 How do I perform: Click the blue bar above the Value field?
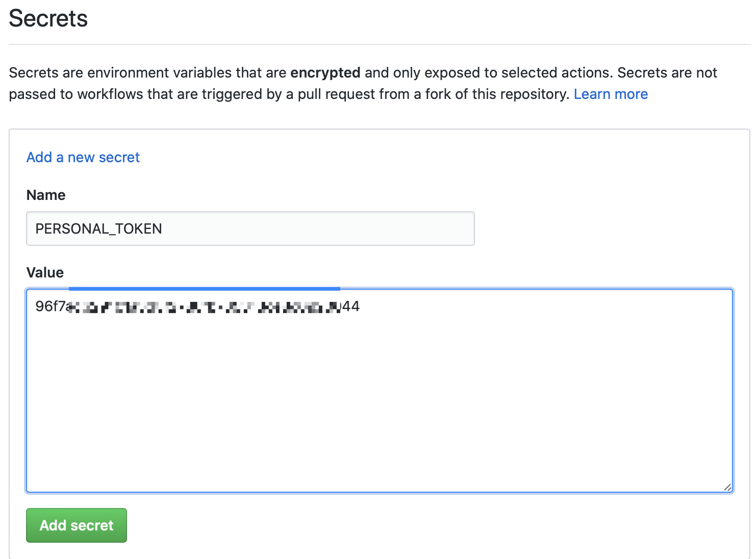(204, 289)
